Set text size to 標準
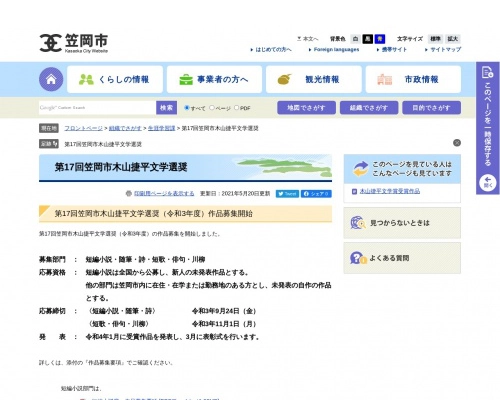This screenshot has width=500, height=400. [435, 39]
